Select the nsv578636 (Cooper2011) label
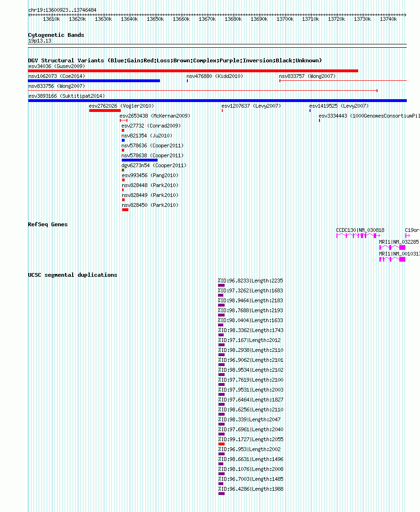Screen dimensions: 420x512 (x=152, y=145)
